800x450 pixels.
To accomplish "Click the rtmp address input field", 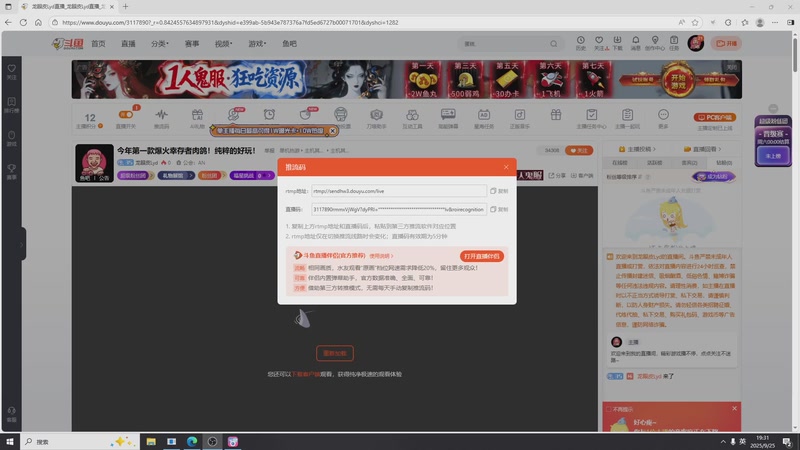I will point(398,191).
